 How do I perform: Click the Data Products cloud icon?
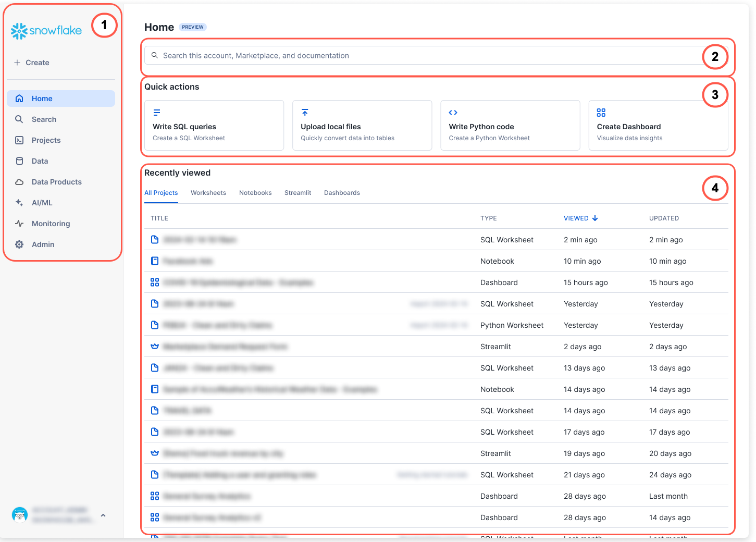19,182
